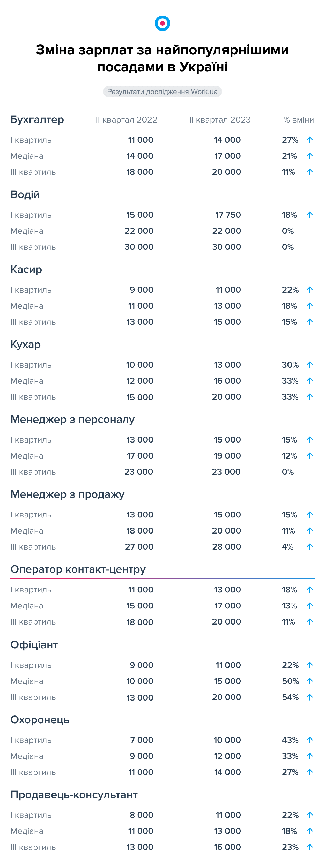Click the % зміни column header

click(298, 120)
